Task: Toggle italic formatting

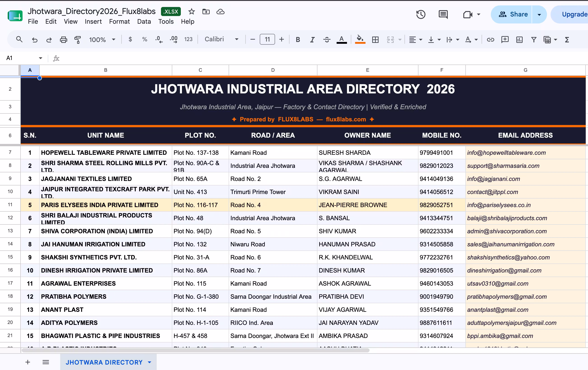Action: pos(312,39)
